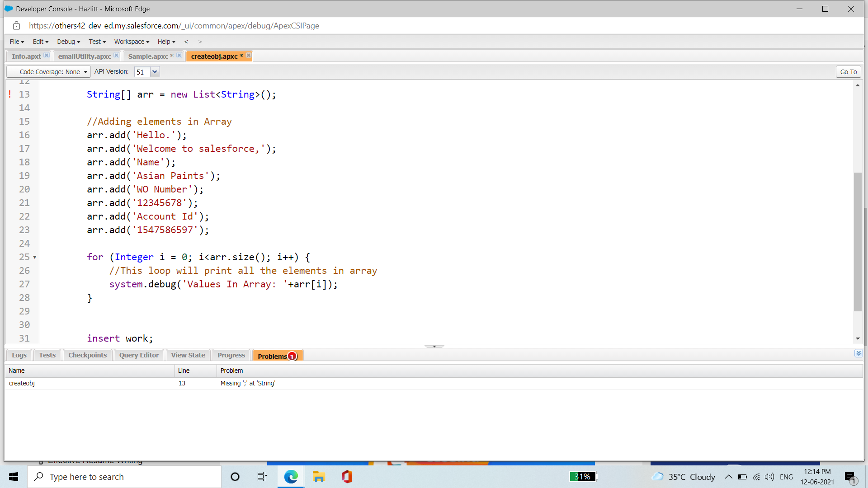Open the Debug menu
This screenshot has width=868, height=488.
point(68,42)
